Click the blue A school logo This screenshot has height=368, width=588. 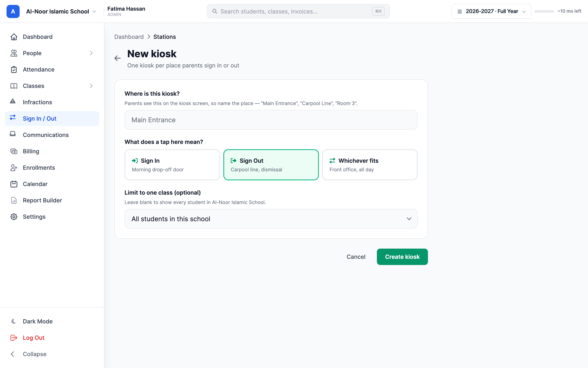coord(13,11)
